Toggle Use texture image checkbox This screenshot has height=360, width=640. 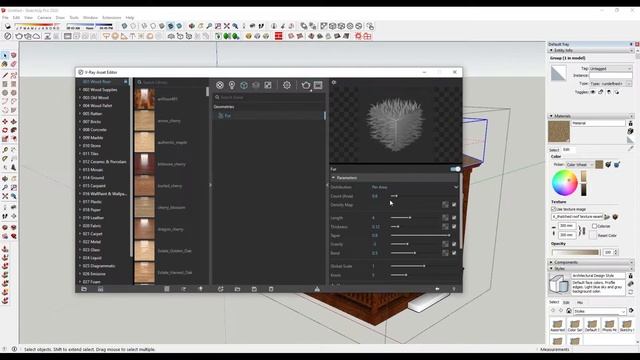point(553,209)
